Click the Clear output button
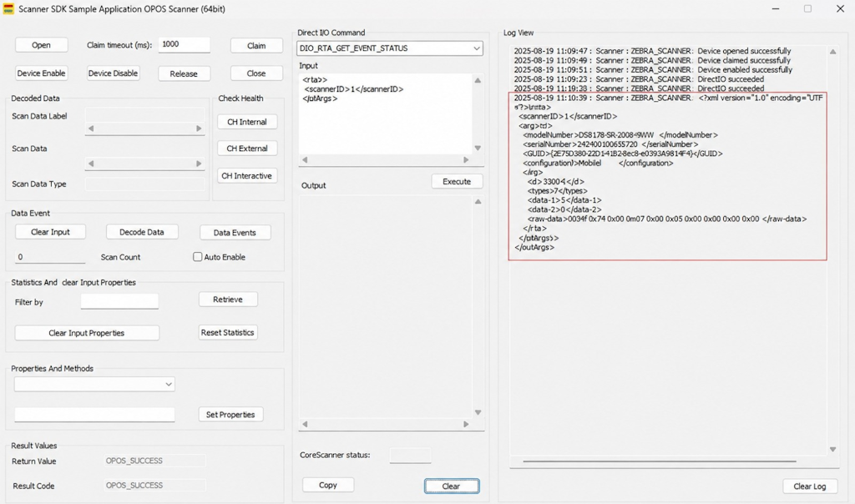855x504 pixels. (452, 486)
